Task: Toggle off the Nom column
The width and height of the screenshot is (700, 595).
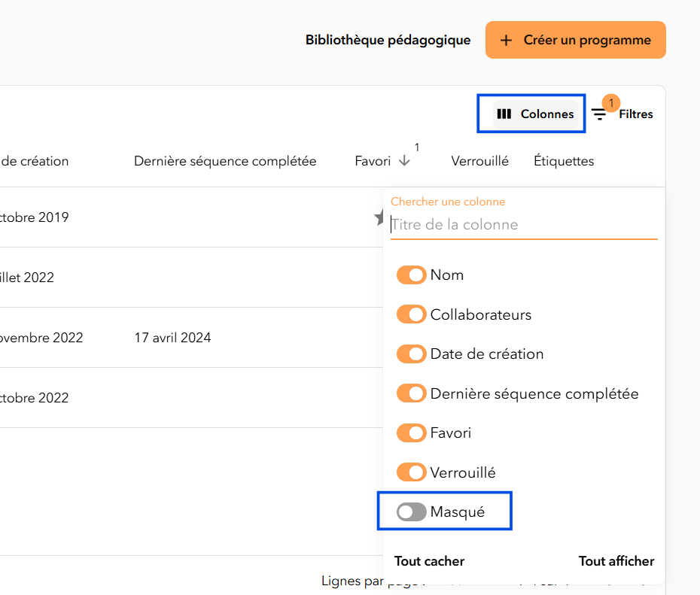Action: pos(411,275)
